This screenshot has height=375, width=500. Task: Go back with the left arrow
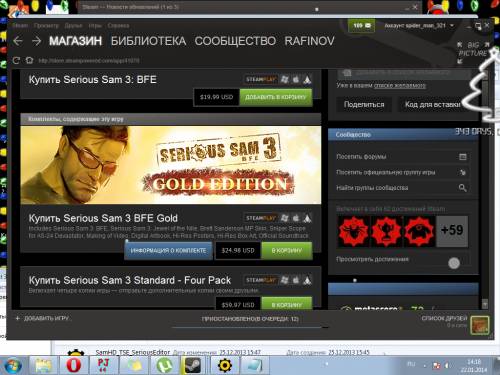pos(18,41)
